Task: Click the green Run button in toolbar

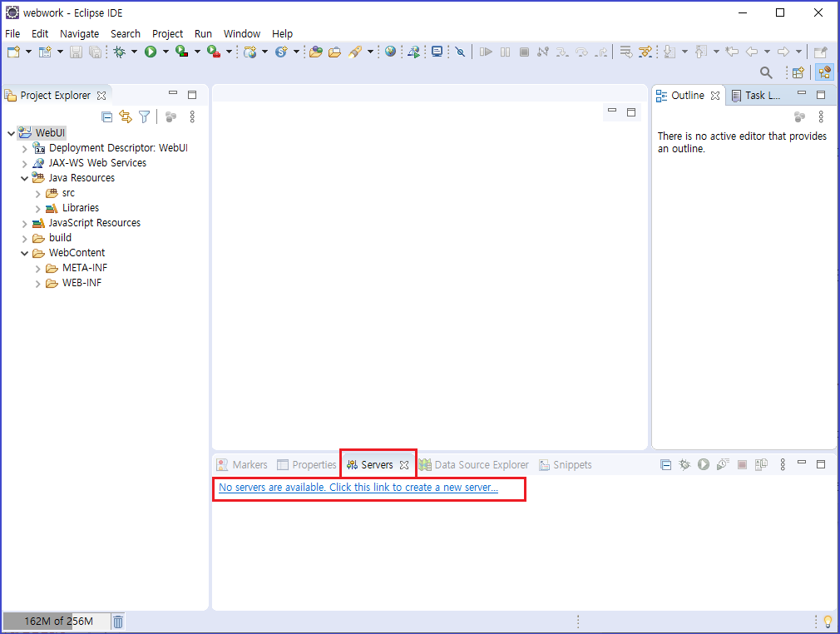Action: (x=151, y=52)
